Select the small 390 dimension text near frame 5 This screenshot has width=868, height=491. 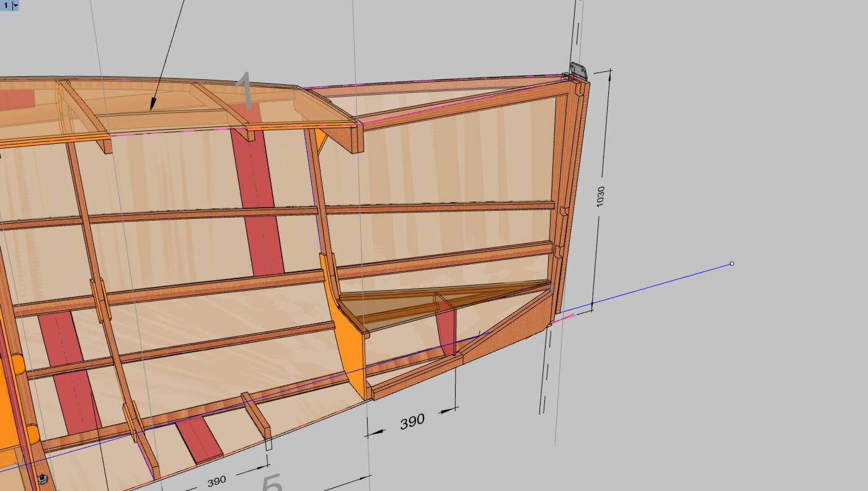(216, 480)
